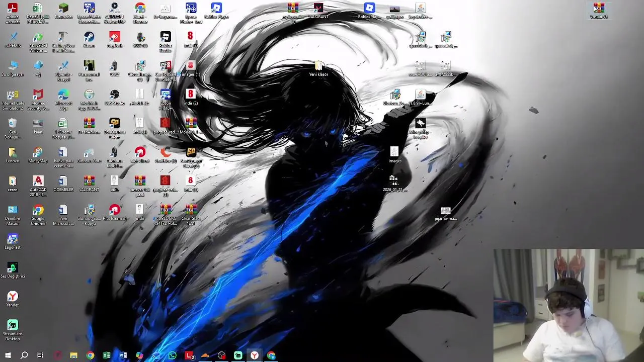The width and height of the screenshot is (644, 362).
Task: Switch to Streamlabs on the taskbar
Action: tap(238, 355)
